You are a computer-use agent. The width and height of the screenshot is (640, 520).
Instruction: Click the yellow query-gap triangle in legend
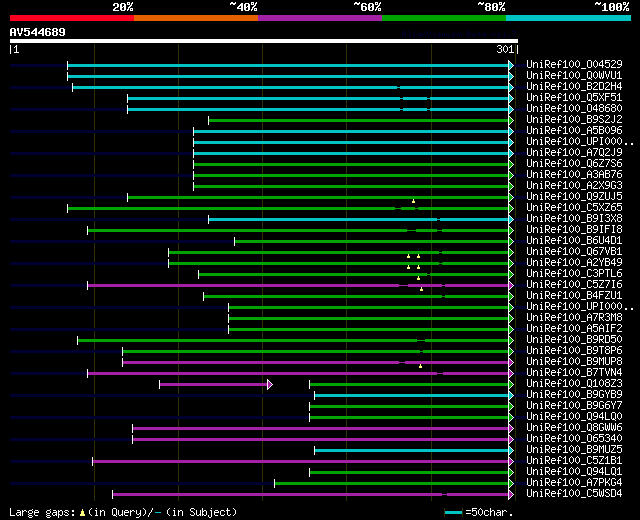pyautogui.click(x=82, y=513)
